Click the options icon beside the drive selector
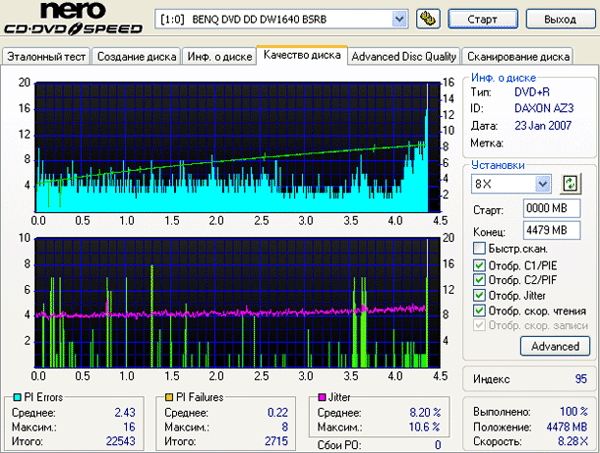Viewport: 600px width, 453px height. point(425,19)
